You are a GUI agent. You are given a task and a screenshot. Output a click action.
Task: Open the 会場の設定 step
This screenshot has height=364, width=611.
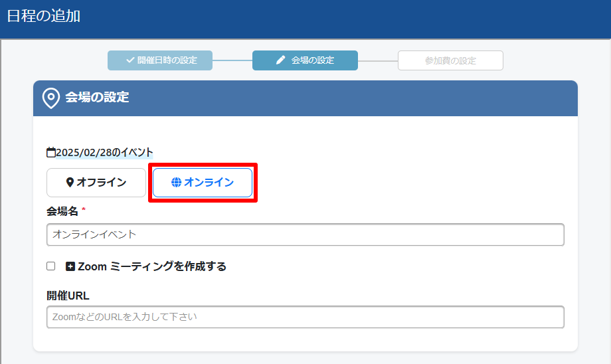coord(305,60)
